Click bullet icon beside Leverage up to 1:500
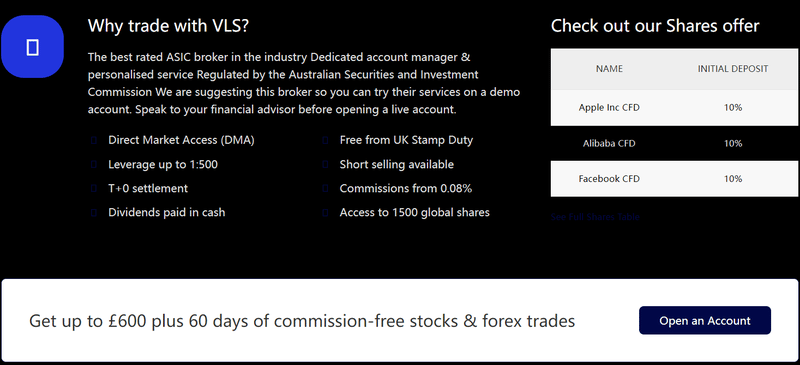800x365 pixels. (93, 164)
